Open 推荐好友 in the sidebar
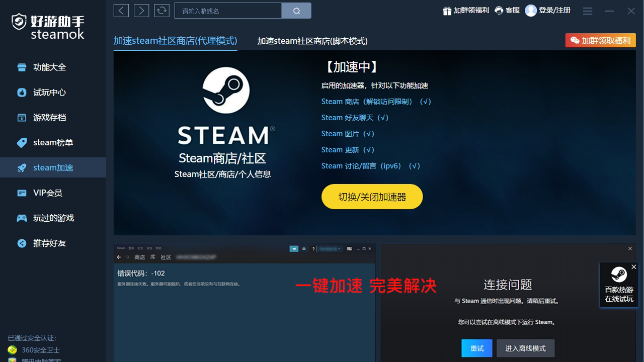644x362 pixels. (46, 243)
